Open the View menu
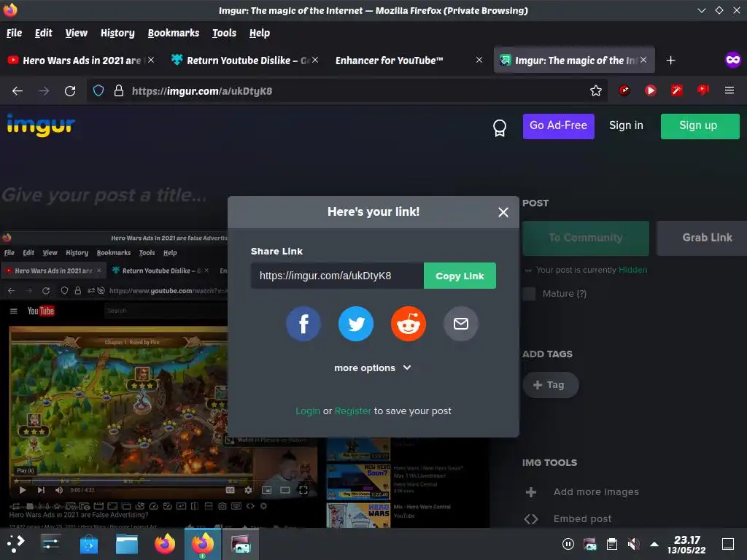The image size is (747, 560). [76, 33]
